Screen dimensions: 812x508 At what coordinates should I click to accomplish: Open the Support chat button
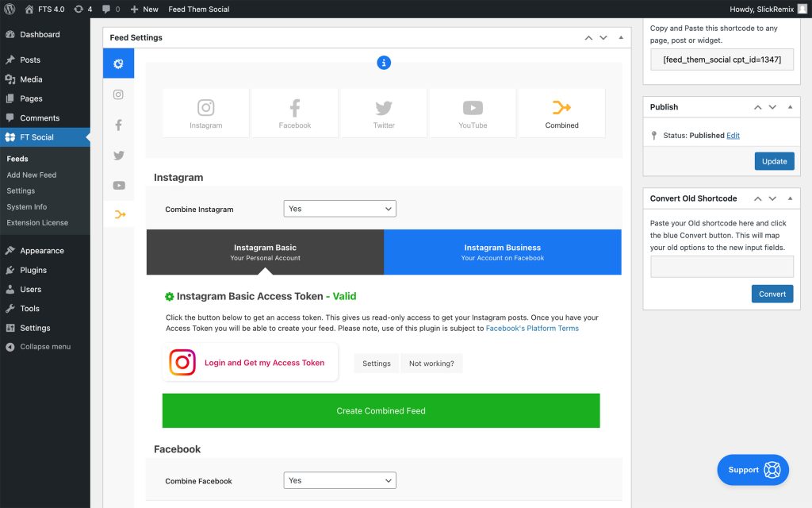tap(753, 470)
